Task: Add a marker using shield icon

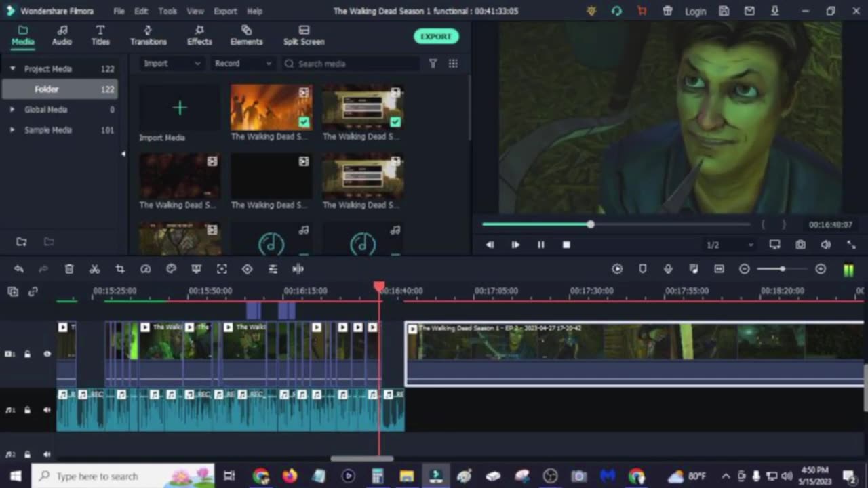Action: point(643,269)
